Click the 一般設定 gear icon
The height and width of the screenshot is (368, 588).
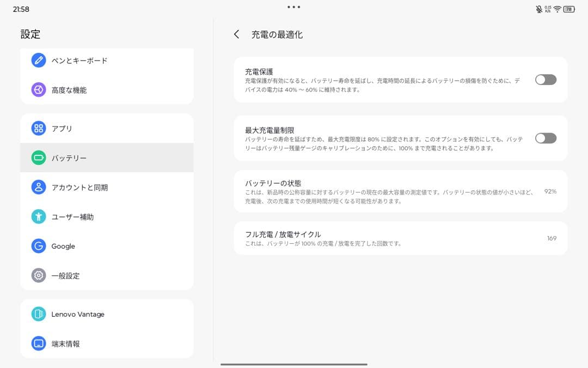pos(38,275)
